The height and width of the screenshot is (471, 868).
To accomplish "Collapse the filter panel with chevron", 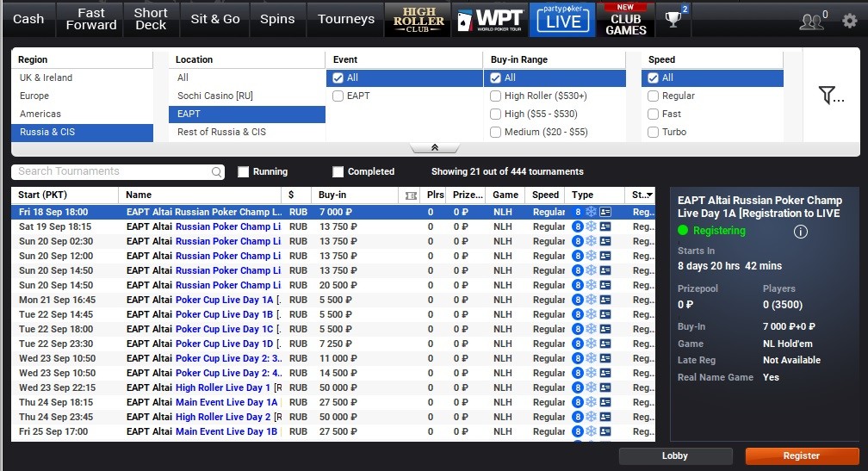I will 435,147.
